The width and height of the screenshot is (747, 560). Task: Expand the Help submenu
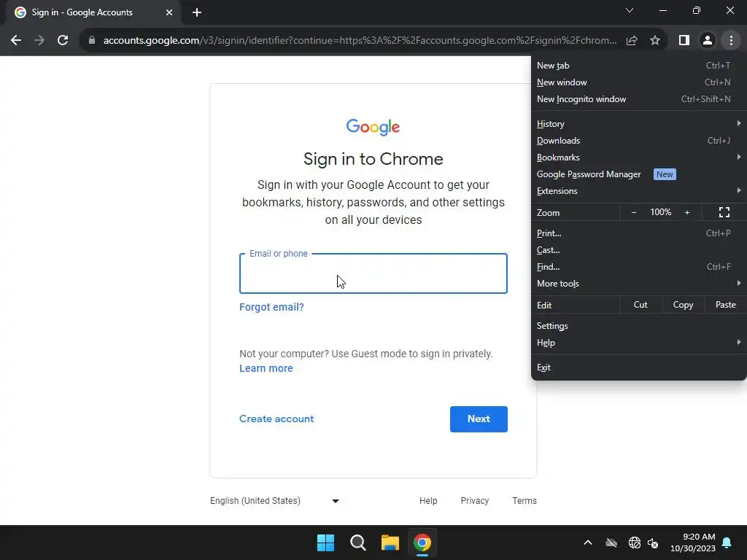pyautogui.click(x=638, y=343)
